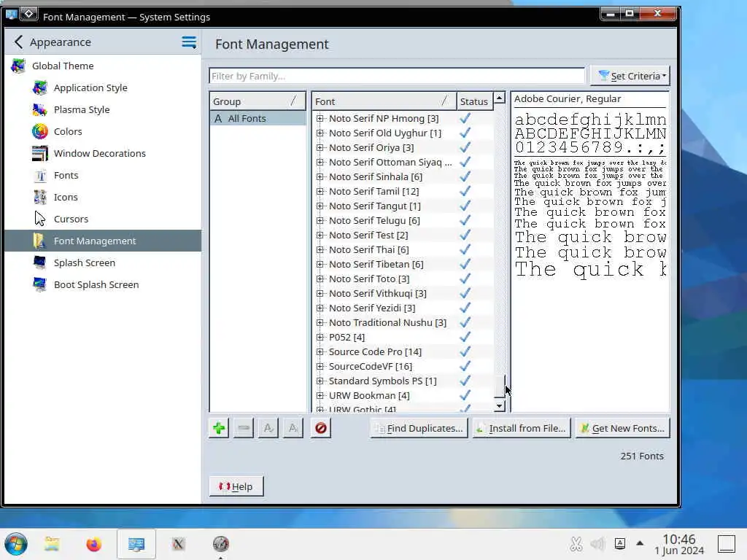Launch file manager from taskbar

click(x=52, y=544)
